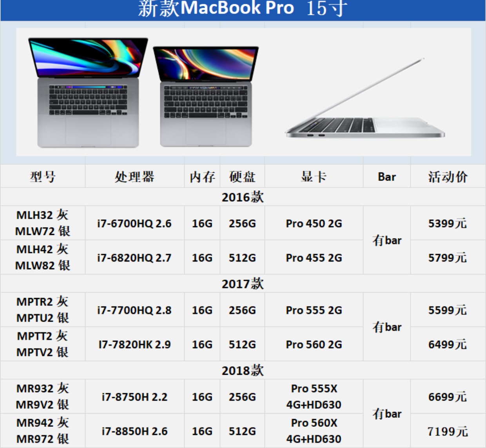
Task: Click model cell MLH32 灰
Action: [42, 215]
